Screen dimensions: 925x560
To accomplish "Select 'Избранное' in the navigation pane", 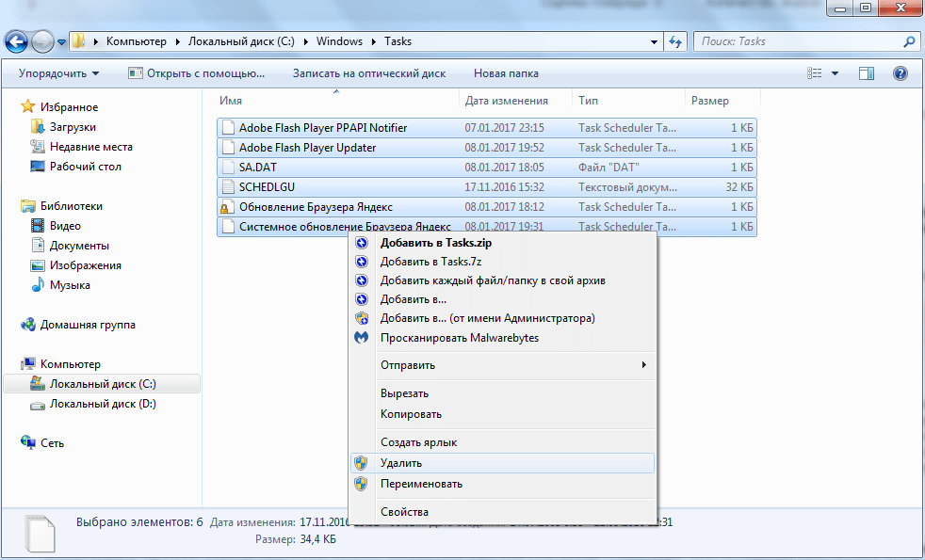I will click(59, 107).
